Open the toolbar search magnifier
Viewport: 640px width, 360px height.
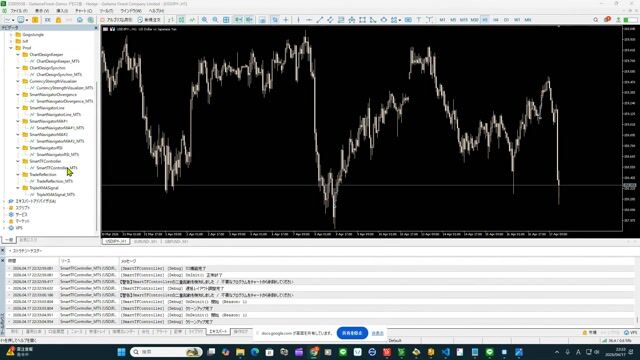pos(596,20)
